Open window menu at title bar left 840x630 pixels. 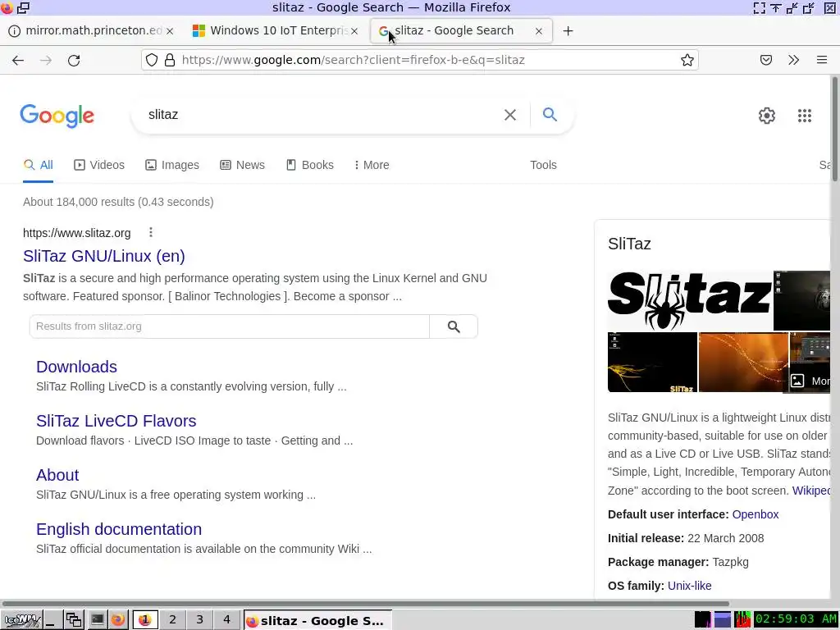(7, 7)
